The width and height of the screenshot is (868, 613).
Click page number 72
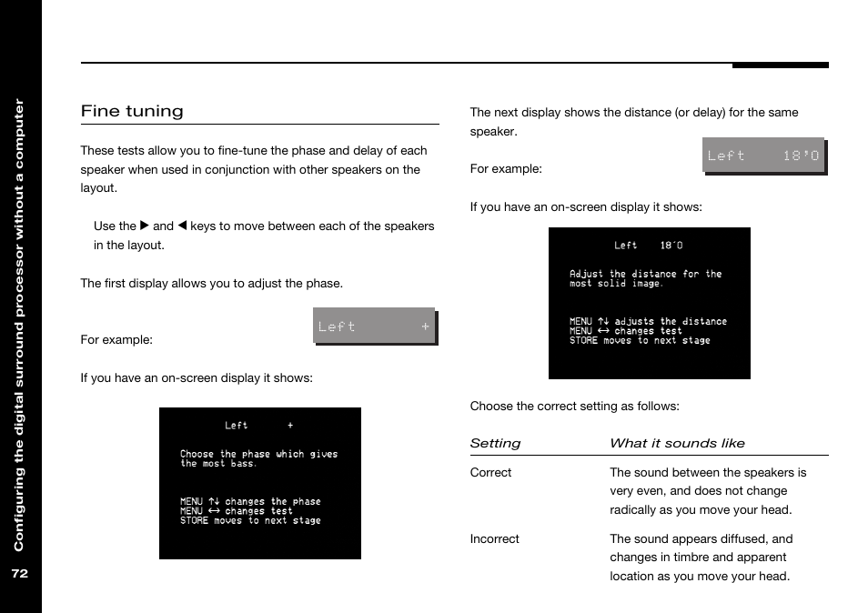20,573
